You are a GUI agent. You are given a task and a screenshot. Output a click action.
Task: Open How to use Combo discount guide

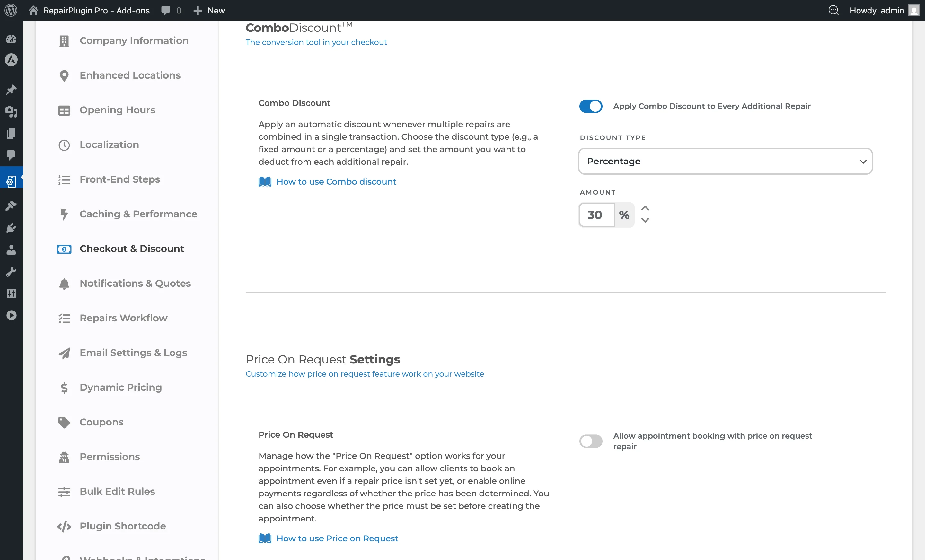(336, 182)
